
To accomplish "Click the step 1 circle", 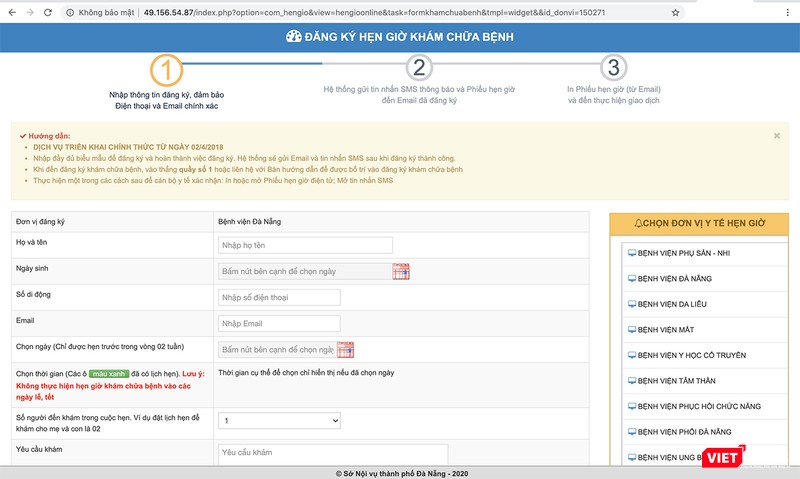I will click(166, 70).
